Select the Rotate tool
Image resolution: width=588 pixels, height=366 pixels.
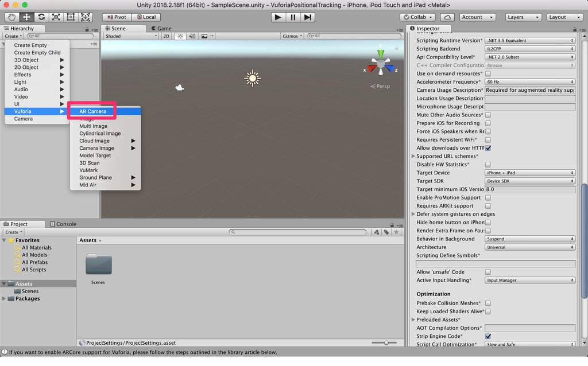tap(41, 17)
